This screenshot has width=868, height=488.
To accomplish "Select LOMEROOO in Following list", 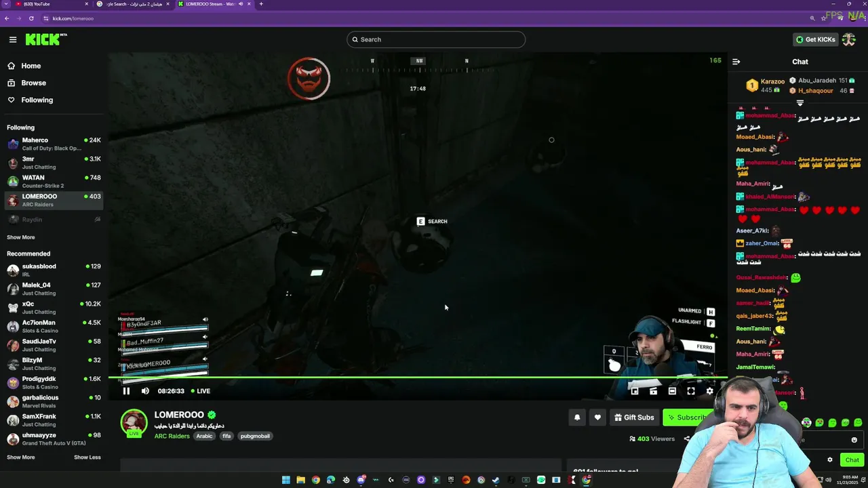I will pyautogui.click(x=54, y=200).
